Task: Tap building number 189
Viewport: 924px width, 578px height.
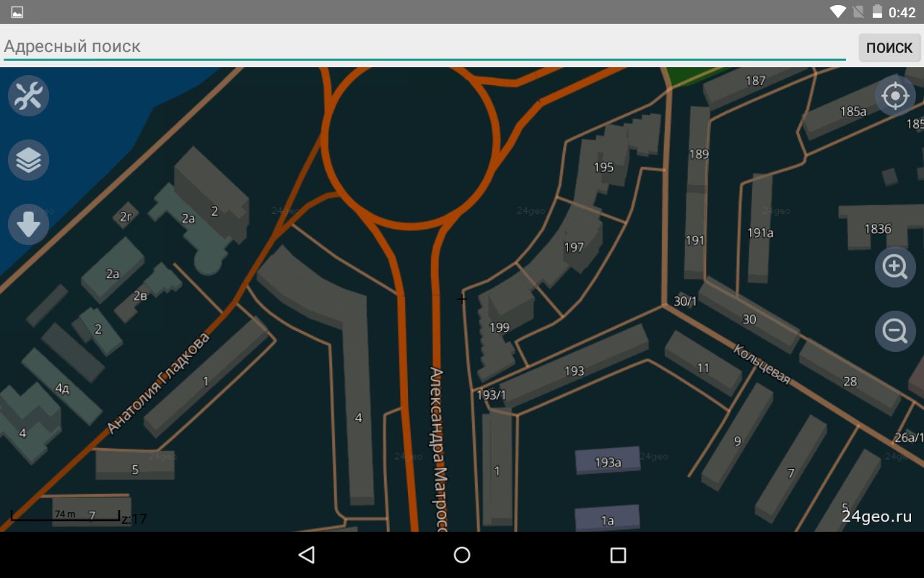Action: coord(699,154)
